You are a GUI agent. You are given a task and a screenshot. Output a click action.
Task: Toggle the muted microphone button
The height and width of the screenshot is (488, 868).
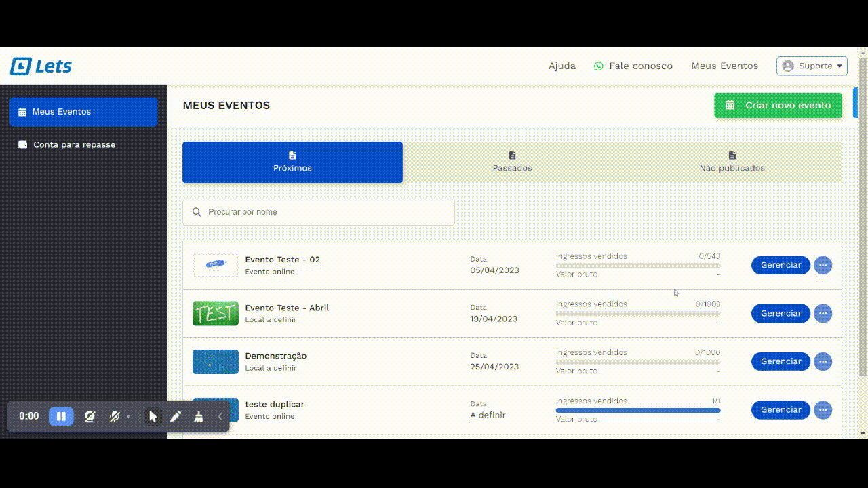click(x=114, y=416)
